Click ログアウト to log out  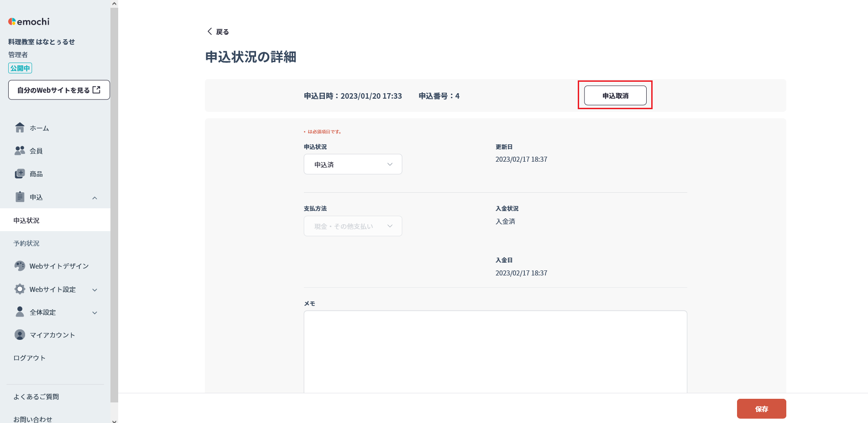[29, 358]
